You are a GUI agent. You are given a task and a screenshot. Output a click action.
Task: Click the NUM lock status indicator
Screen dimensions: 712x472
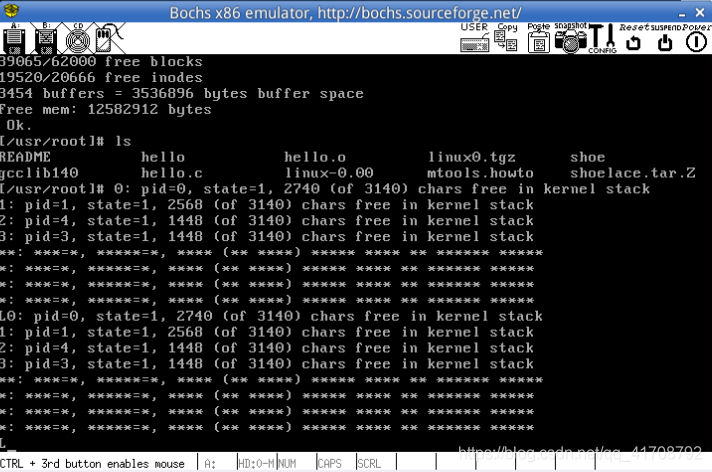[287, 464]
